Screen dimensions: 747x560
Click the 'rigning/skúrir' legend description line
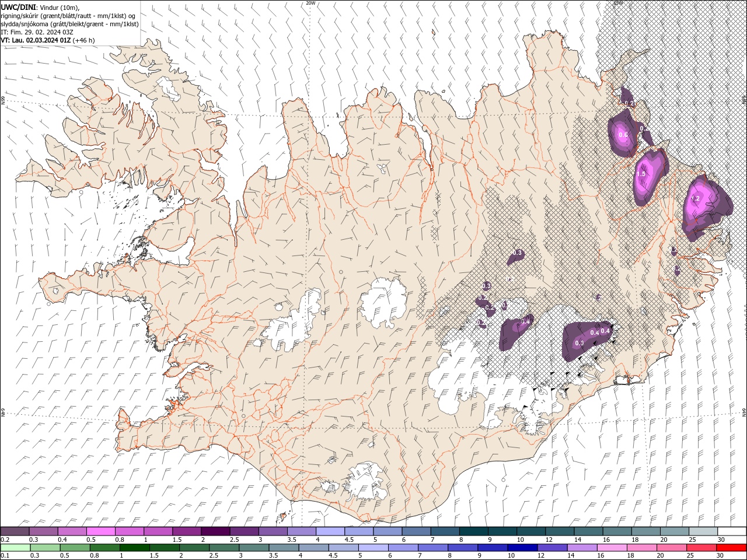click(x=68, y=16)
